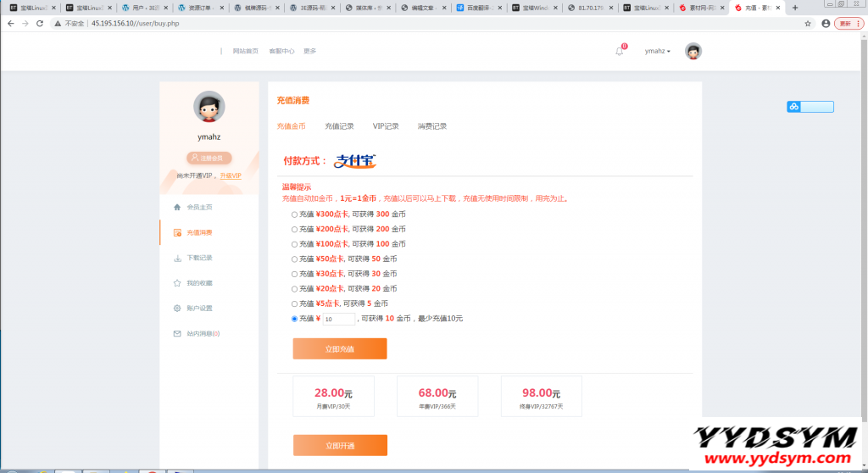Bookmark this page with the star icon
Screen dimensions: 868x473
point(808,23)
